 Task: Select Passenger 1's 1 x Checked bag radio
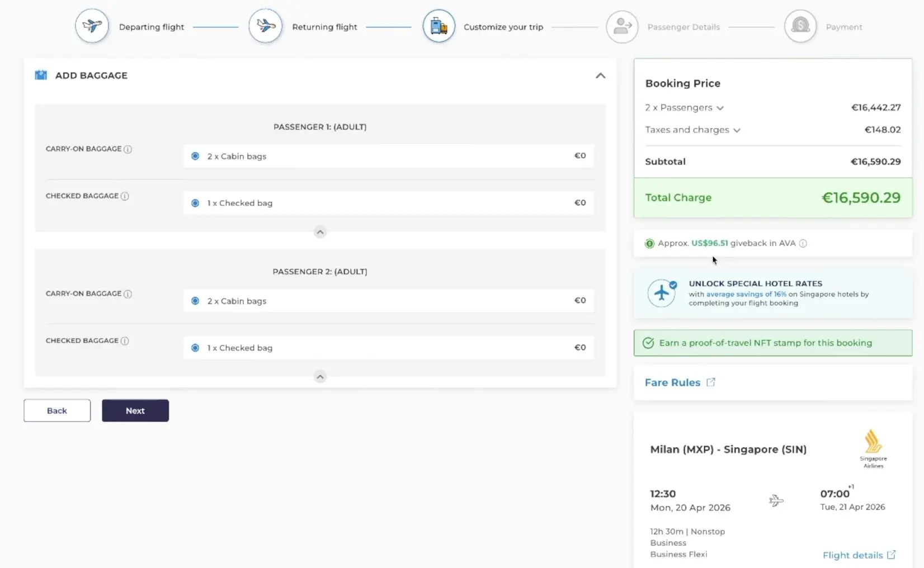point(195,203)
